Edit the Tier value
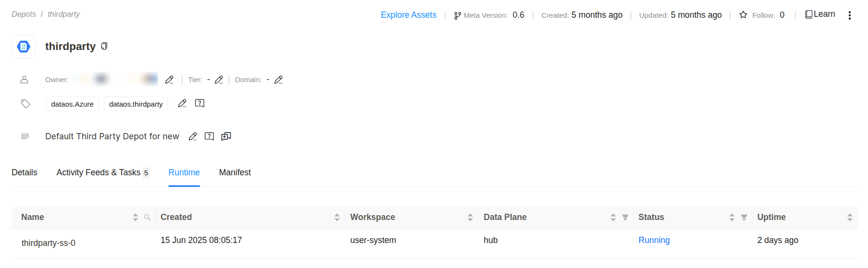868x268 pixels. pyautogui.click(x=219, y=80)
